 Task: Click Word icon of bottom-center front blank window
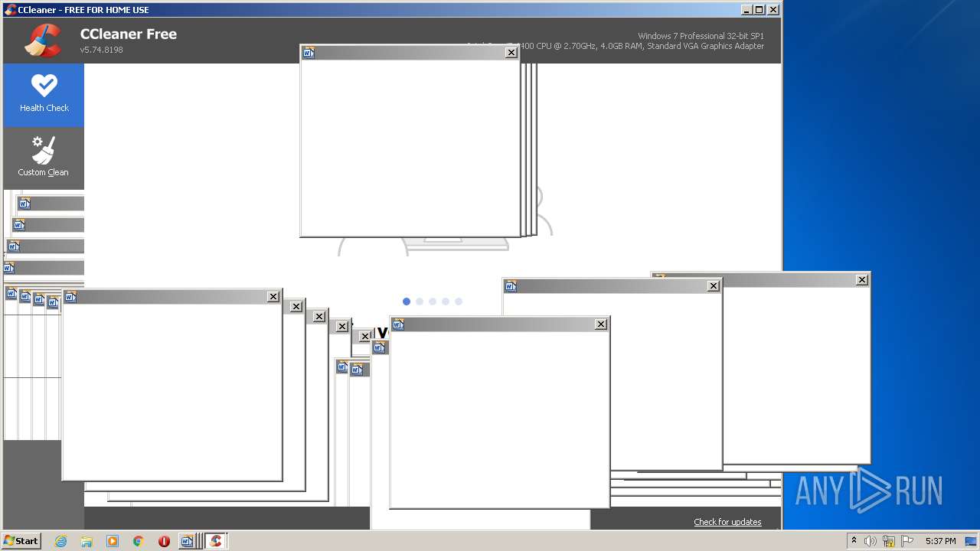[398, 324]
